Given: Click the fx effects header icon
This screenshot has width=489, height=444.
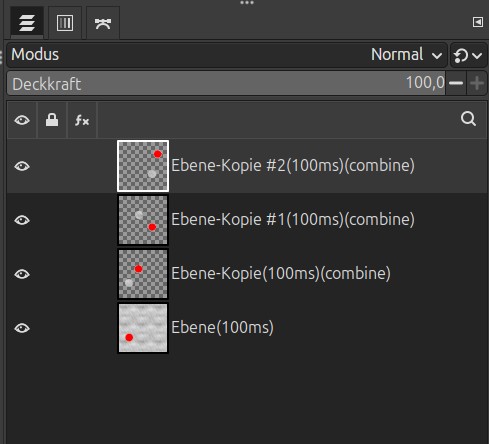Looking at the screenshot, I should click(x=82, y=120).
